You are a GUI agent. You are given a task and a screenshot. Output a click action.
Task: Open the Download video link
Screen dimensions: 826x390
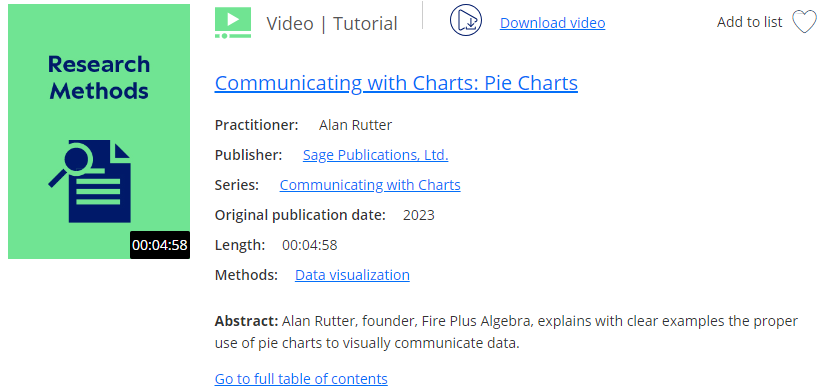[552, 23]
